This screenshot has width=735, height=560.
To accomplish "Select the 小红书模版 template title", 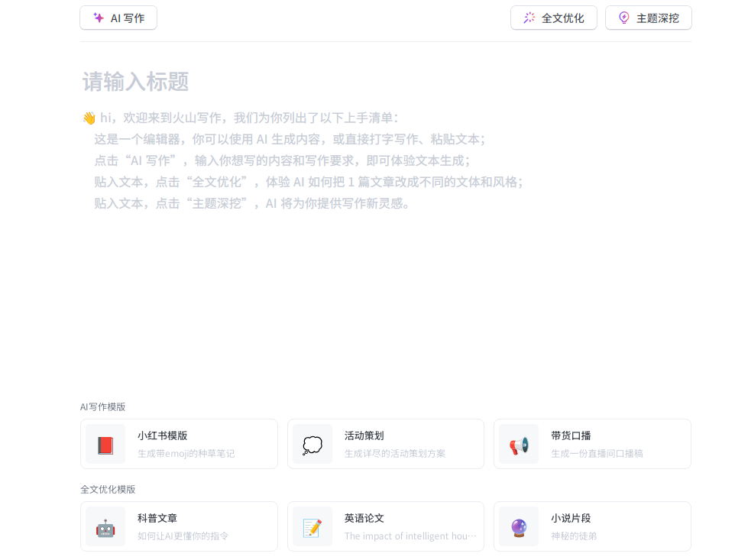I will pos(162,435).
